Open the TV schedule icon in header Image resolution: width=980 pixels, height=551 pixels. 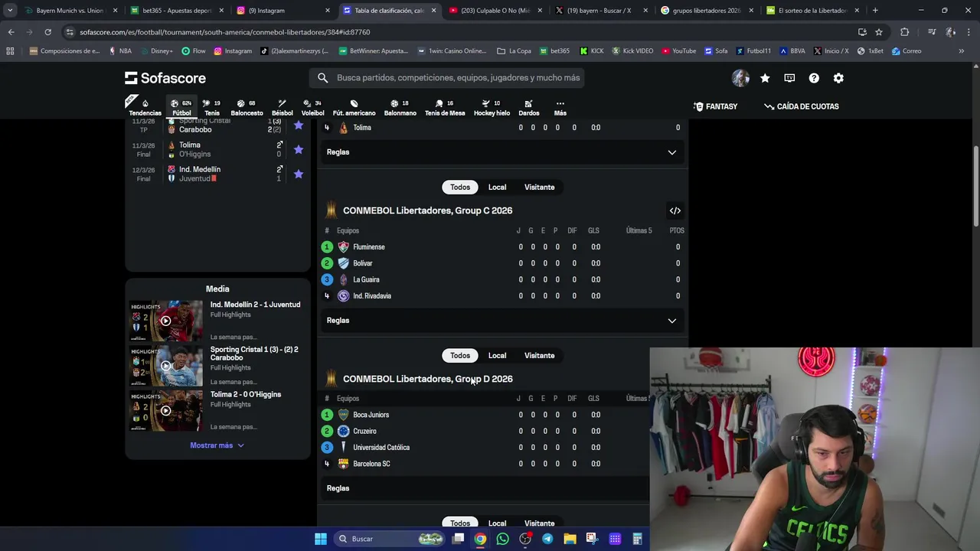[789, 78]
